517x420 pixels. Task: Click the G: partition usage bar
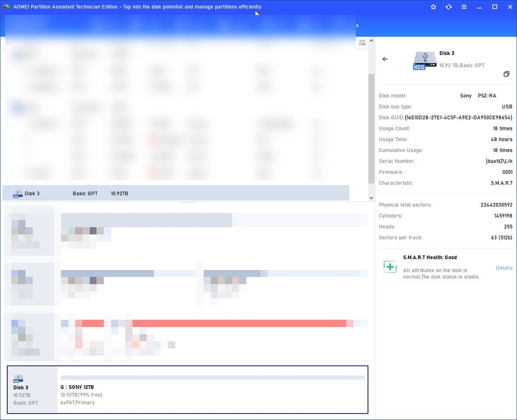(212, 378)
